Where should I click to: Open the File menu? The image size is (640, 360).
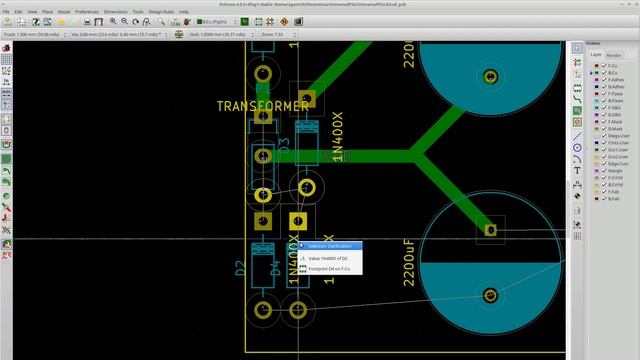click(6, 12)
